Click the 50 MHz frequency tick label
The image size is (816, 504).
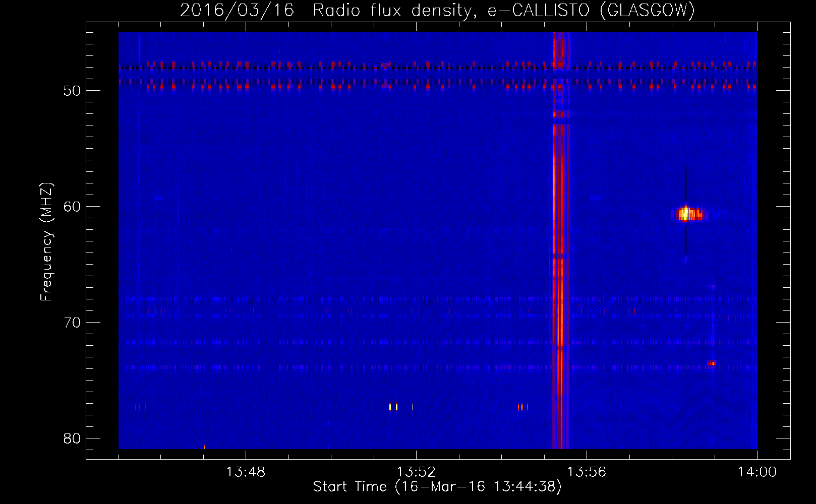pos(72,91)
